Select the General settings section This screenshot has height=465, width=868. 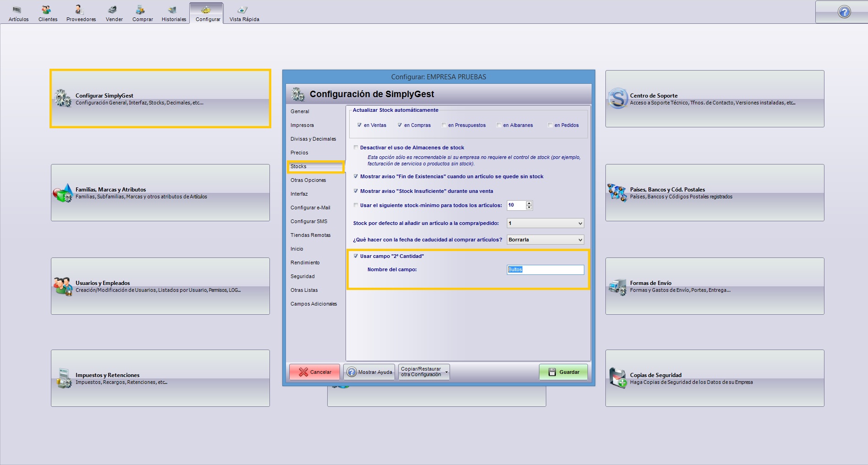(300, 111)
